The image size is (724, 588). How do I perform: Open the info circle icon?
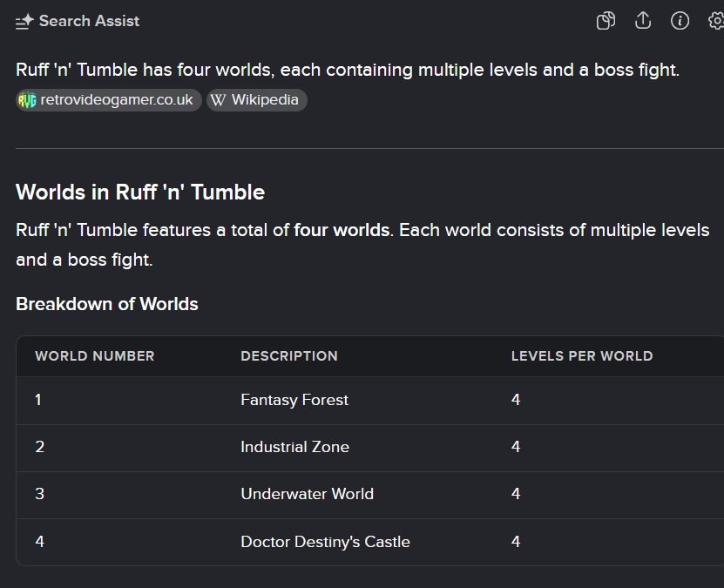(680, 21)
